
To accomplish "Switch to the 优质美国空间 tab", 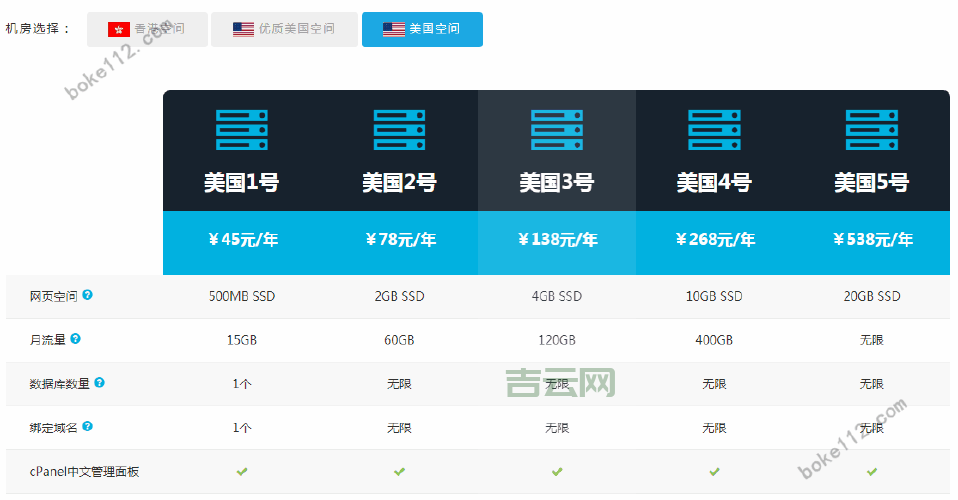I will coord(284,30).
